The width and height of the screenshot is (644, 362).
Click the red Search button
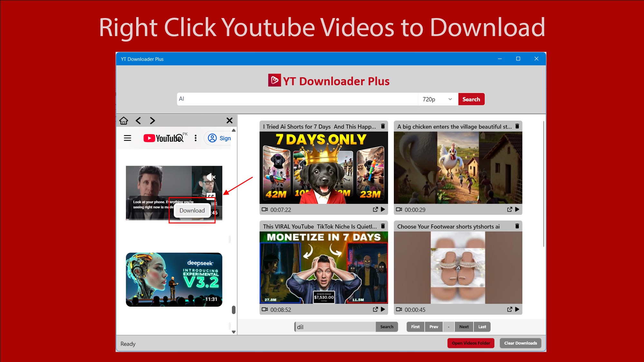[471, 99]
